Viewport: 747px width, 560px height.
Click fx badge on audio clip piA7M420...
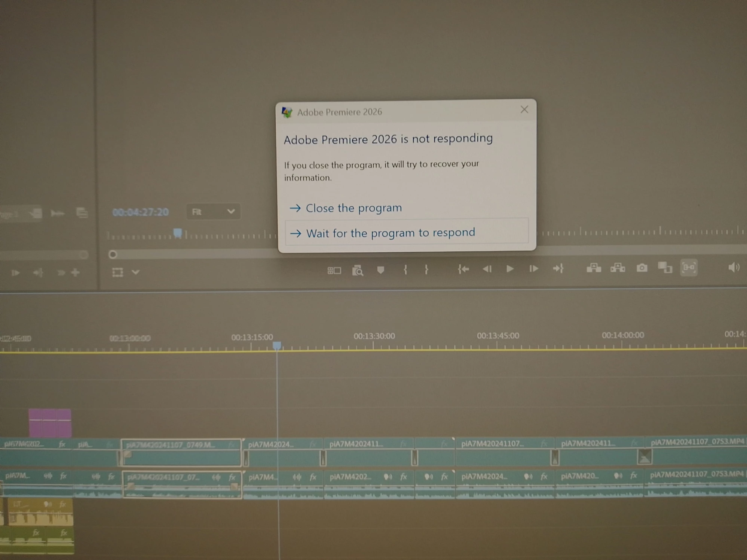coord(633,476)
